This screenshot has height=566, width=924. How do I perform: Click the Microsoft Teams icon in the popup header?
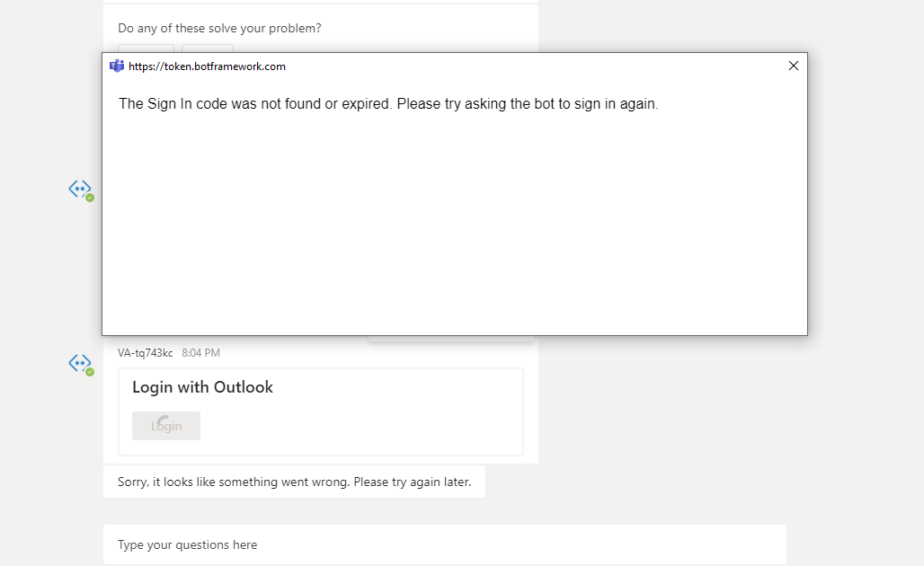[117, 66]
